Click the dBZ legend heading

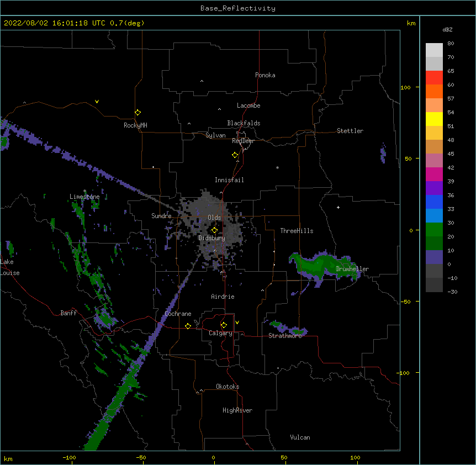tap(447, 30)
